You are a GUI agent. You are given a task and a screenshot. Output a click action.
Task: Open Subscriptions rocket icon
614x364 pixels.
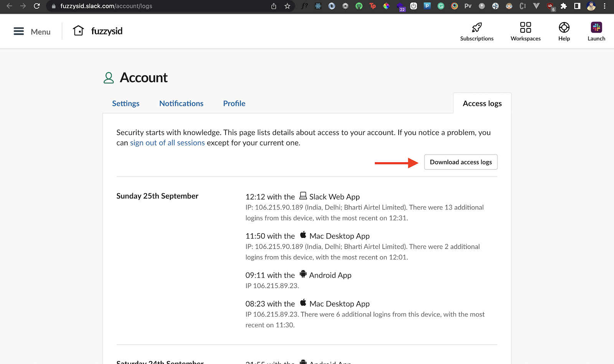click(x=477, y=28)
